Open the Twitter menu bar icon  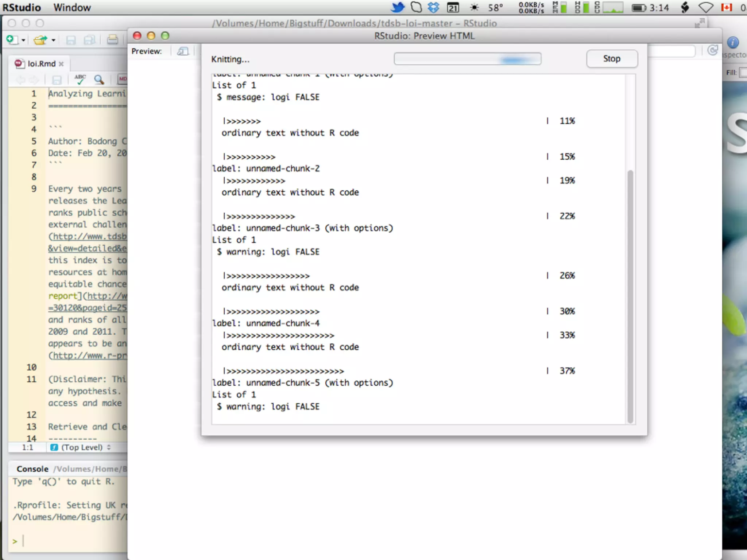pyautogui.click(x=398, y=7)
